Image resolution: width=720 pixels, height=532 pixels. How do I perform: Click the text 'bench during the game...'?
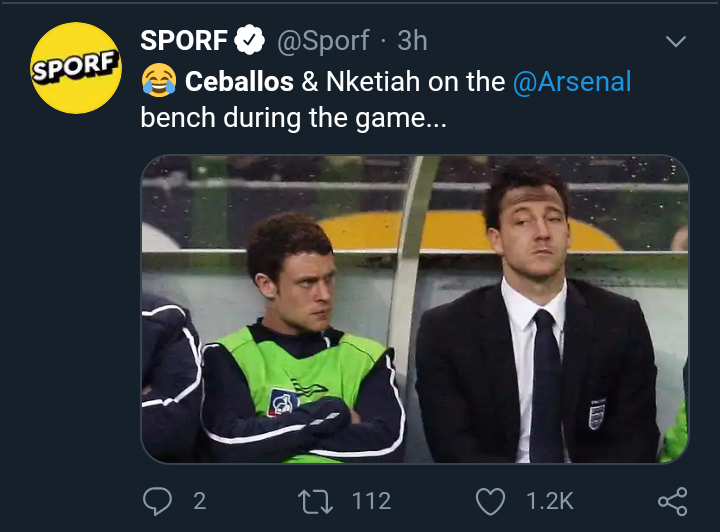tap(294, 117)
